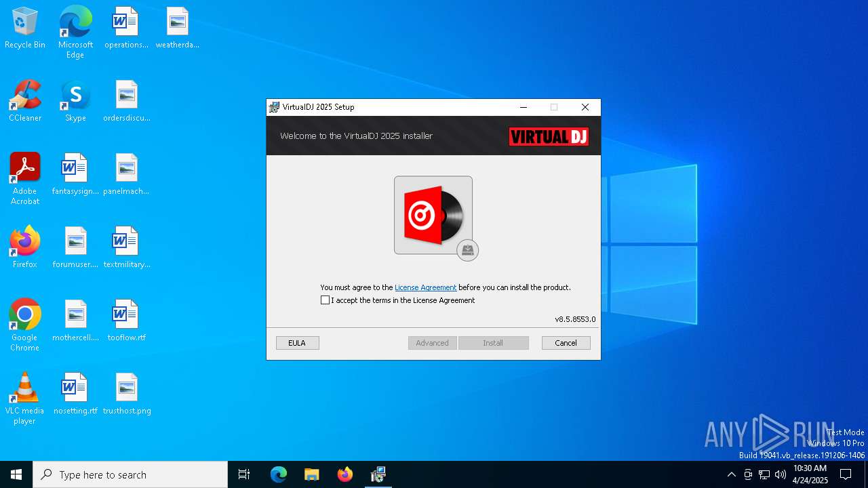Viewport: 868px width, 488px height.
Task: Show hidden system tray icons
Action: (731, 474)
